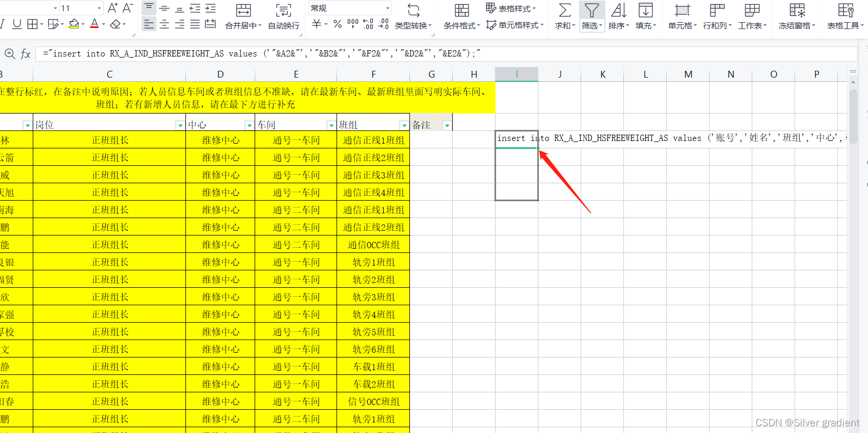868x433 pixels.
Task: Click the eraser clear formatting icon
Action: pyautogui.click(x=115, y=24)
